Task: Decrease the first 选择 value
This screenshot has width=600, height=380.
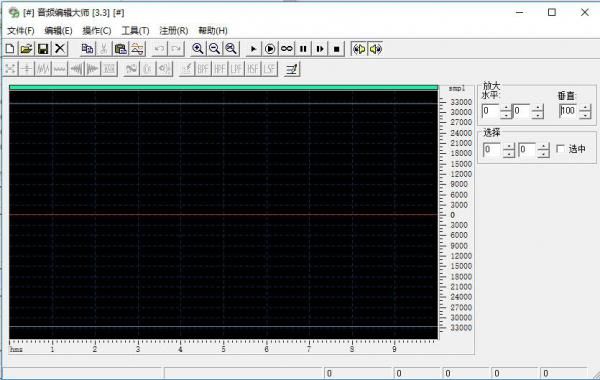Action: point(509,153)
